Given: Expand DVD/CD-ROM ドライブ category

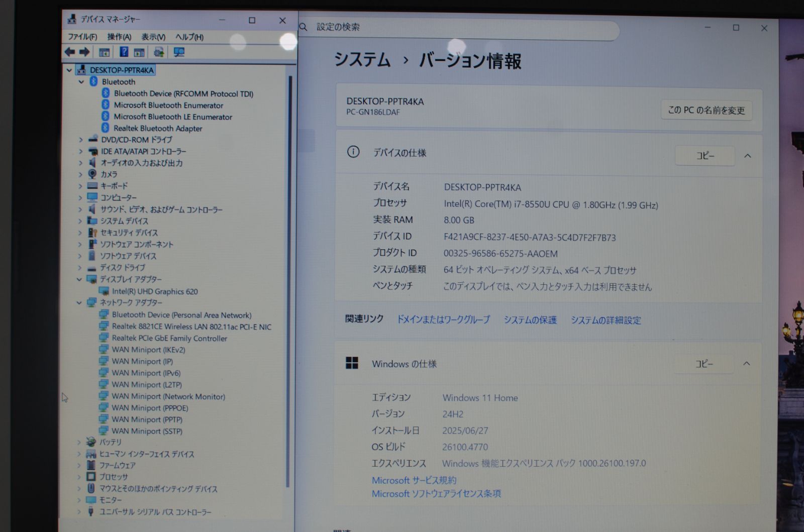Looking at the screenshot, I should point(80,140).
